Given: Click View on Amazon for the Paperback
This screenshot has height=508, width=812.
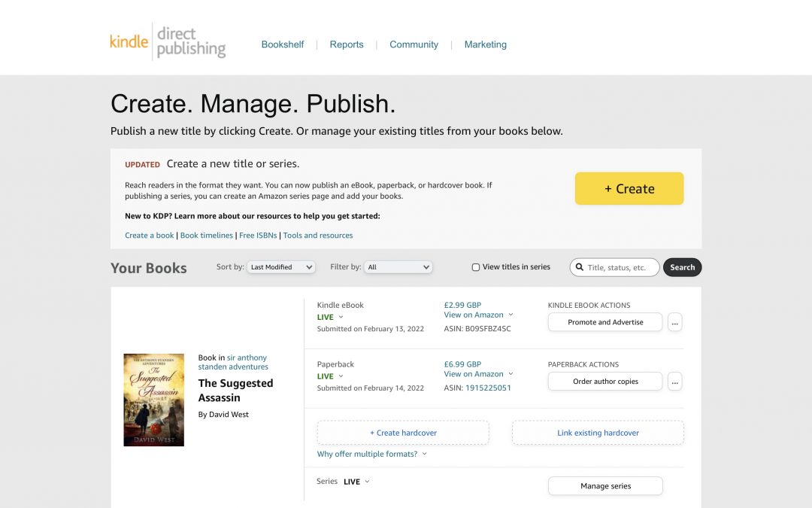Looking at the screenshot, I should [x=474, y=374].
